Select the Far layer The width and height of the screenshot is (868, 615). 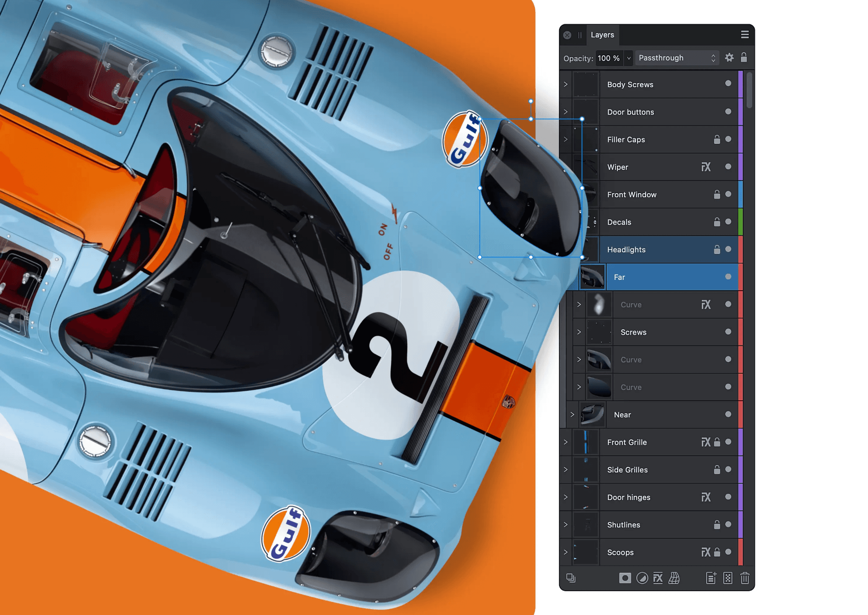tap(651, 277)
